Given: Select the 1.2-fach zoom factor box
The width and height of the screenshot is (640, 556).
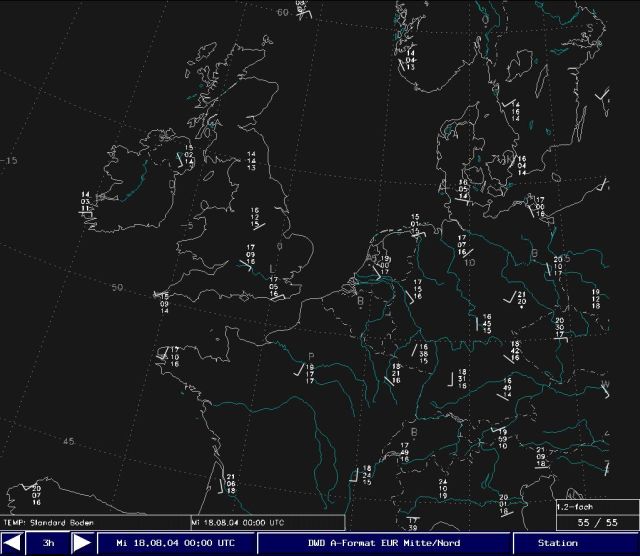Looking at the screenshot, I should (x=576, y=507).
